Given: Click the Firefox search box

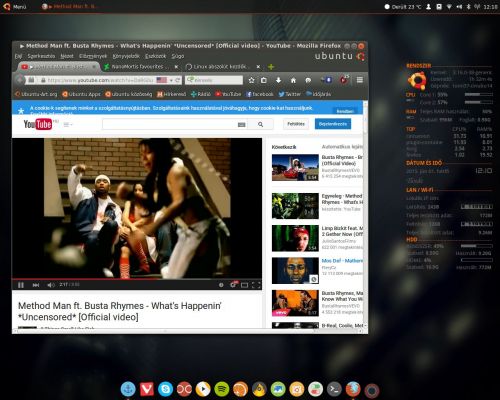Looking at the screenshot, I should [x=214, y=80].
